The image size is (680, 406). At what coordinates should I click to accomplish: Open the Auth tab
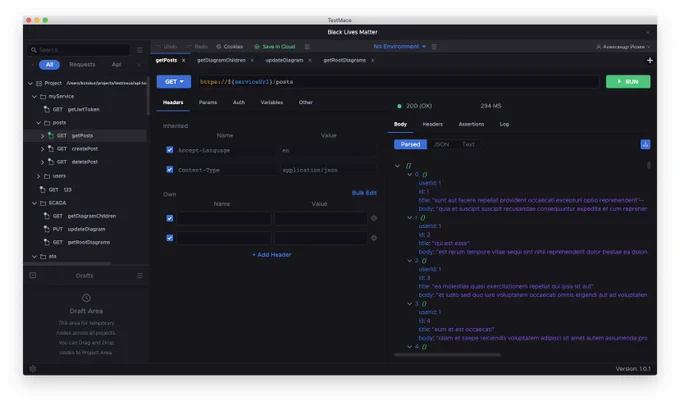click(x=239, y=102)
